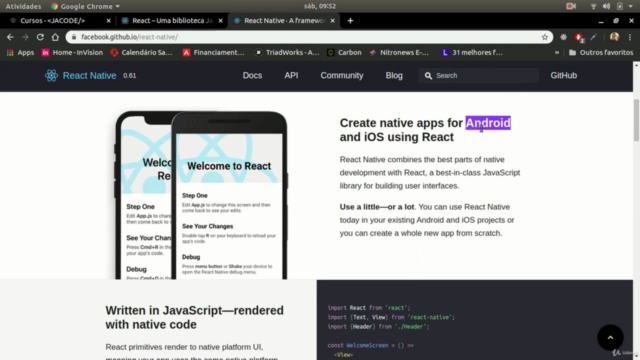The image size is (640, 360).
Task: Close the Cursos JACODE tab
Action: tap(108, 21)
